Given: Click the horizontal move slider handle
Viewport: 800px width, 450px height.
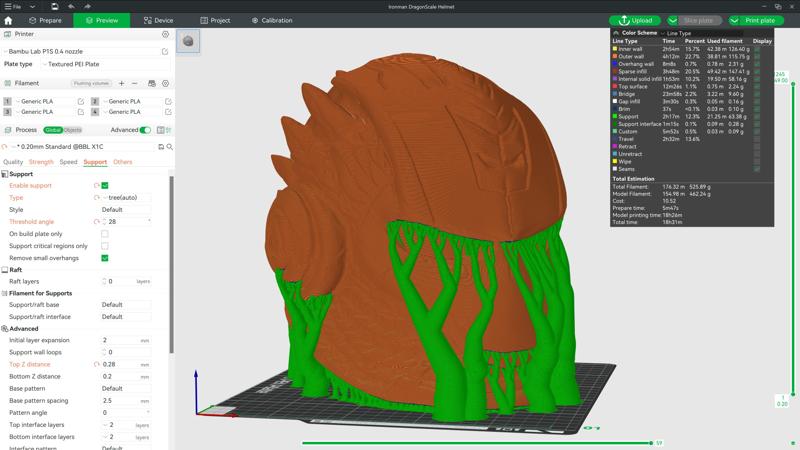Looking at the screenshot, I should pos(652,443).
